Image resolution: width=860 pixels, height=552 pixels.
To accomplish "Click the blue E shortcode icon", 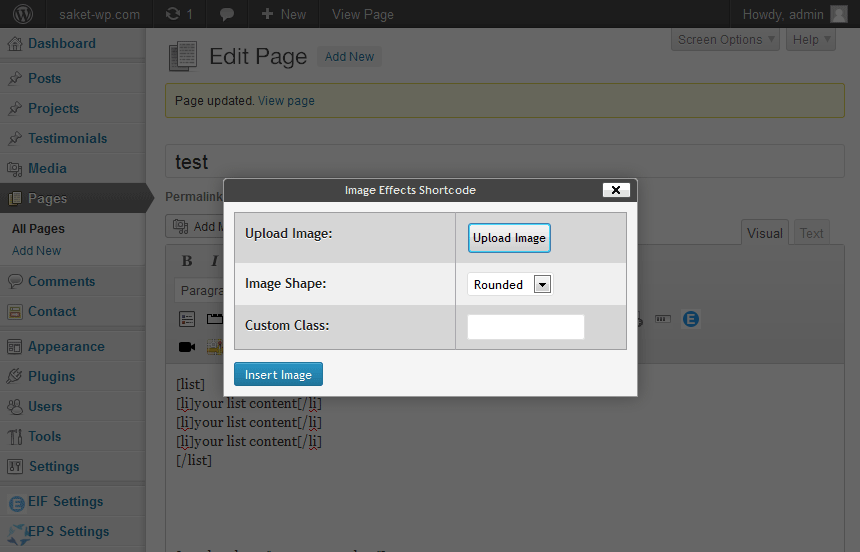I will point(691,319).
